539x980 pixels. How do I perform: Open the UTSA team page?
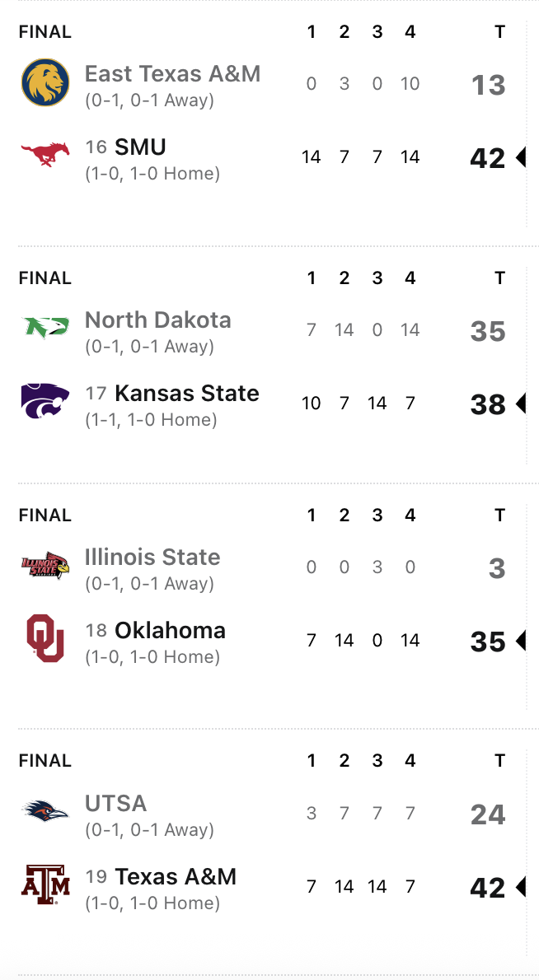pyautogui.click(x=115, y=804)
